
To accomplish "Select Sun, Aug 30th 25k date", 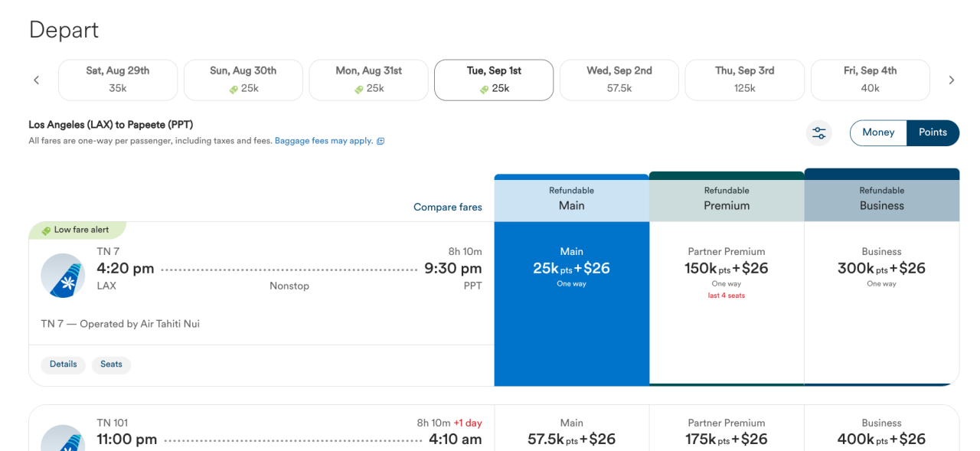I will [243, 80].
